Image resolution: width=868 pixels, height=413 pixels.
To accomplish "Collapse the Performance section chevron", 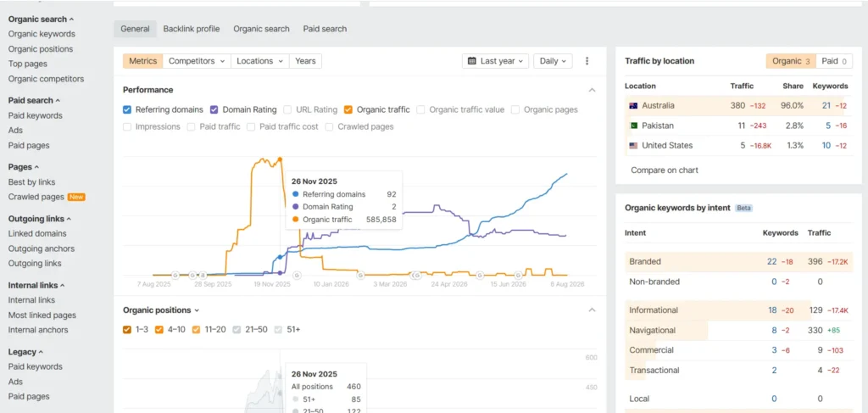I will click(x=593, y=90).
